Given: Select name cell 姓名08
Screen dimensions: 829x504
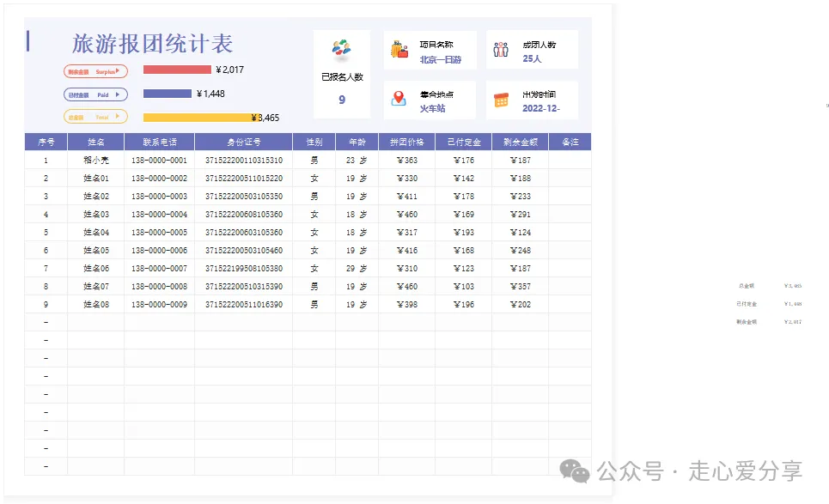Looking at the screenshot, I should pos(95,304).
